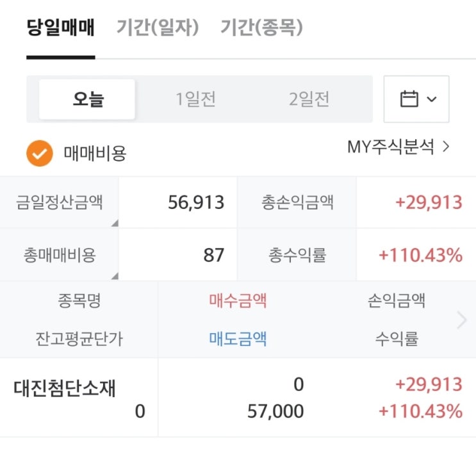476x476 pixels.
Task: Select the 2일전 segment button
Action: tap(309, 99)
